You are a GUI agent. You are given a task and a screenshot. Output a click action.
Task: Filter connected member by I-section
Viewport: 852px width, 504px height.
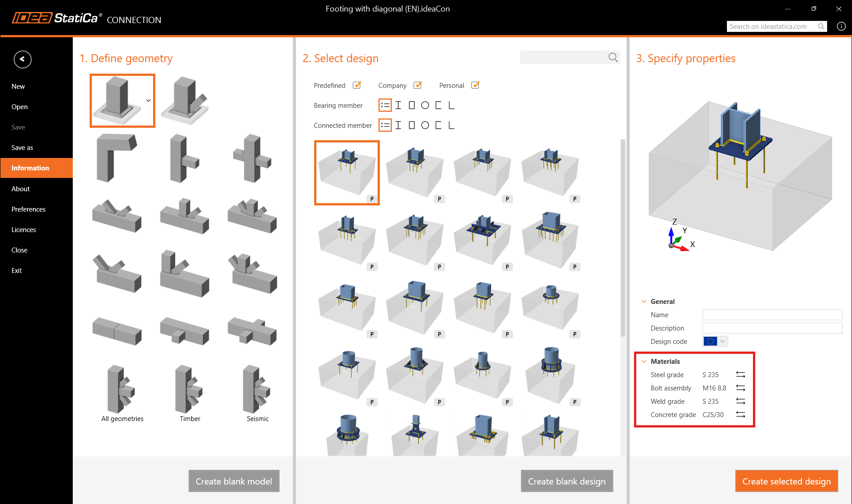click(398, 125)
